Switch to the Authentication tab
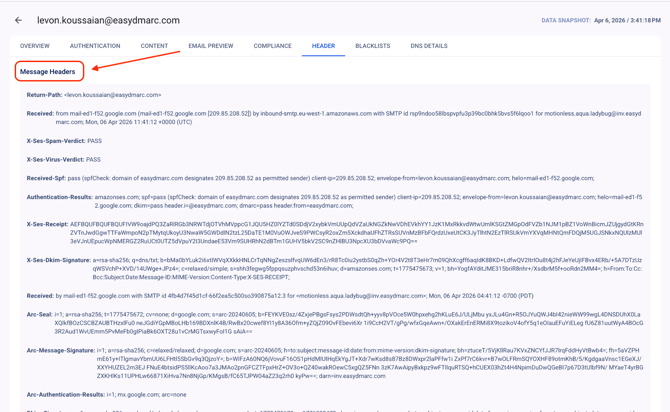Viewport: 670px width, 412px height. pyautogui.click(x=95, y=46)
